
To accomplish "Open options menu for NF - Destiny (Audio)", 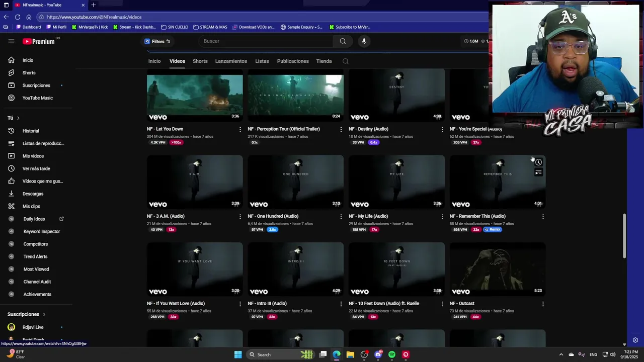I will click(x=442, y=129).
